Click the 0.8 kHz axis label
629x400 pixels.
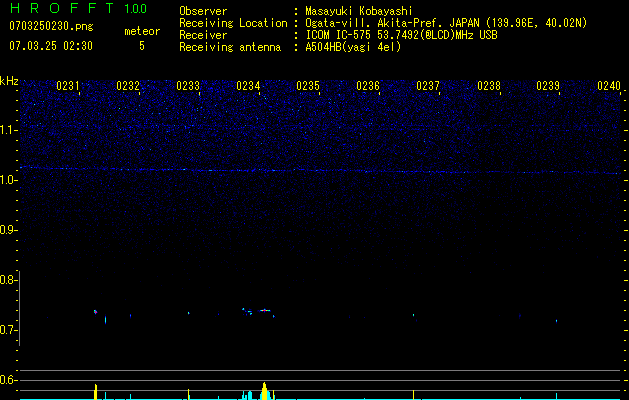tap(8, 280)
